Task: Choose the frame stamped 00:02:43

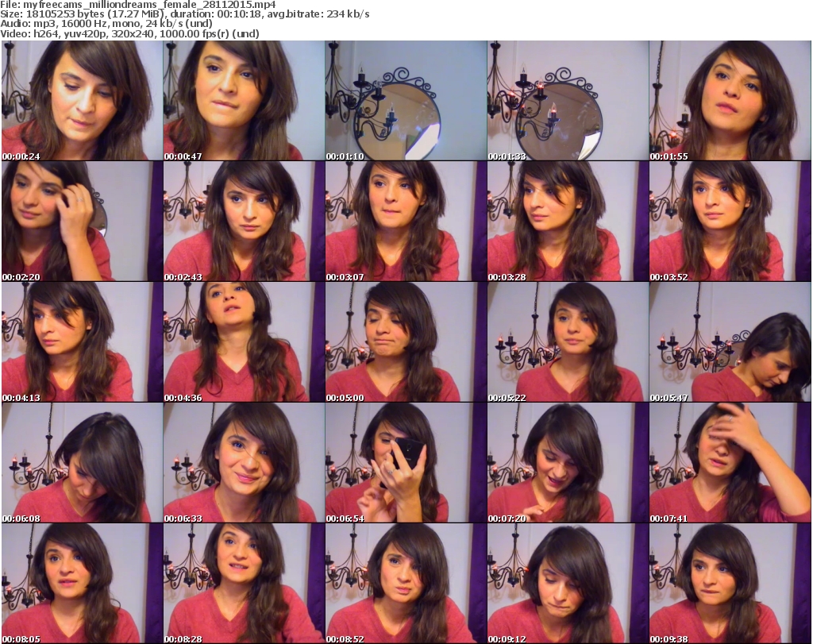Action: pos(245,222)
